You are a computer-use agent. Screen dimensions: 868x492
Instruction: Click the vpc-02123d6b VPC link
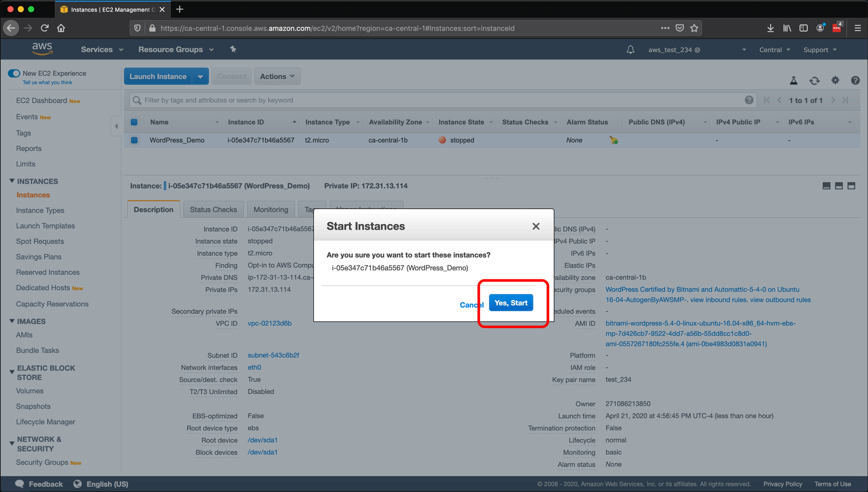[x=269, y=323]
